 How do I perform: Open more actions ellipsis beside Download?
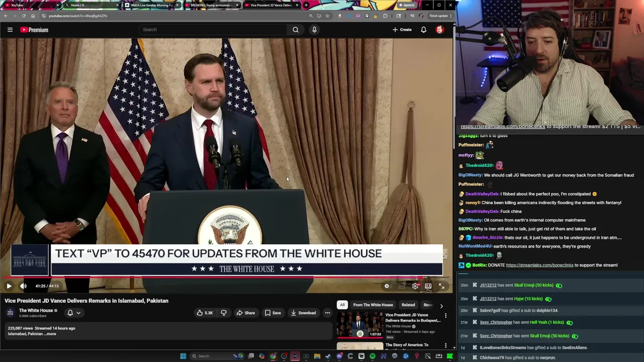[328, 313]
